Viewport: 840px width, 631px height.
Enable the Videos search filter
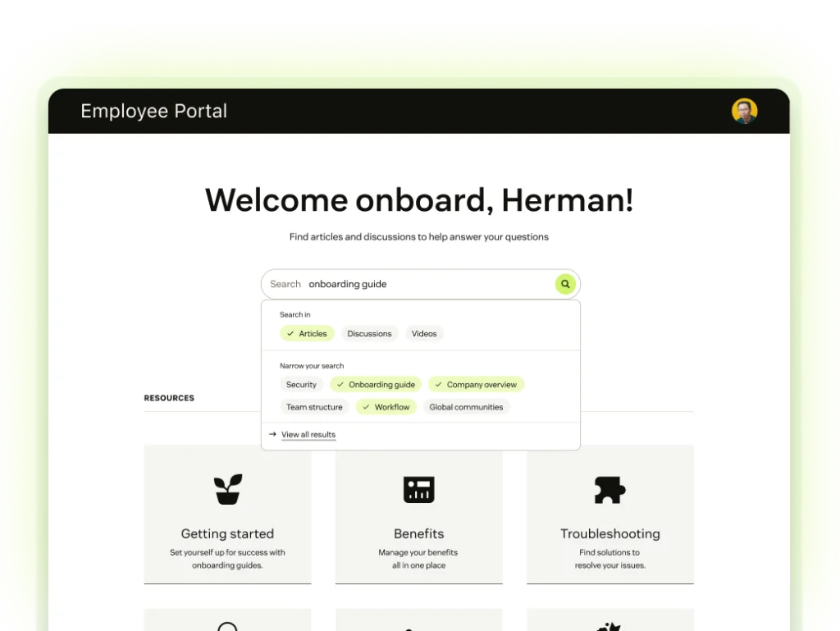pos(424,334)
